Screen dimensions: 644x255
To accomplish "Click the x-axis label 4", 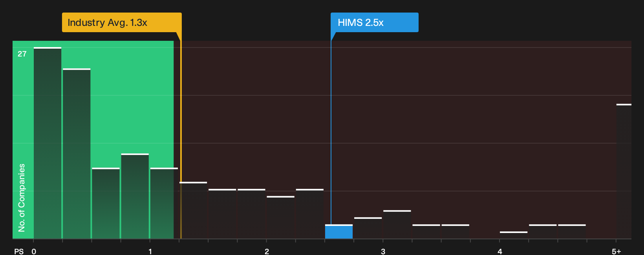I will (499, 251).
